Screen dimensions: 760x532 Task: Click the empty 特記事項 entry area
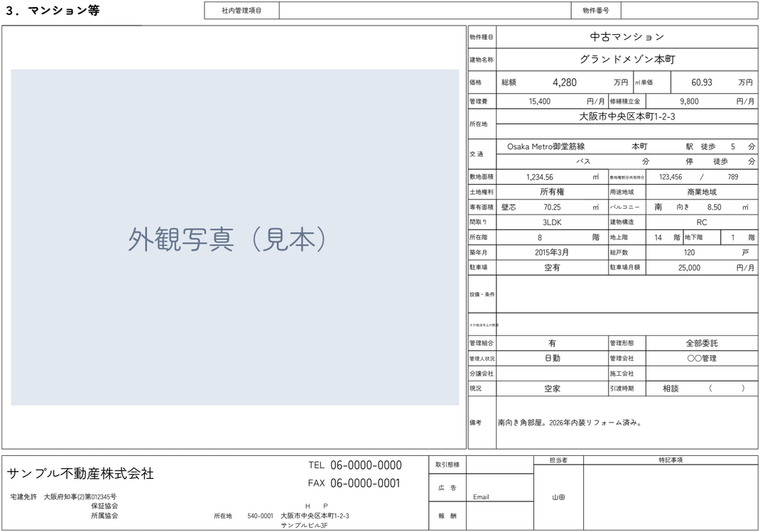(671, 497)
